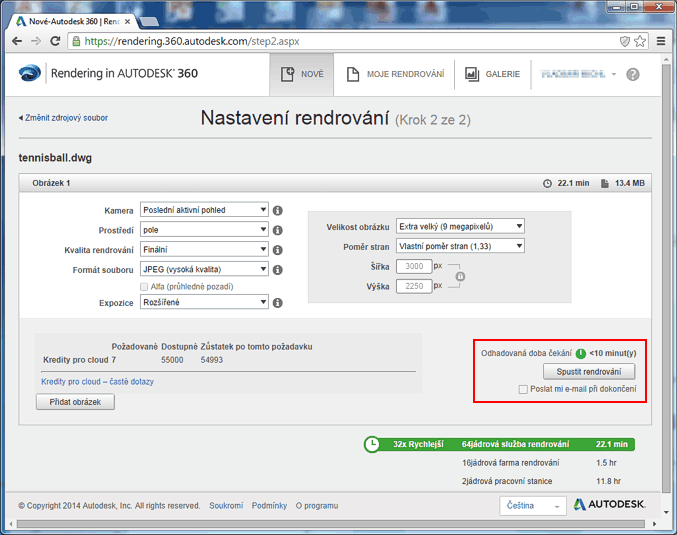Open the Expozice dropdown
The height and width of the screenshot is (535, 677).
tap(204, 302)
